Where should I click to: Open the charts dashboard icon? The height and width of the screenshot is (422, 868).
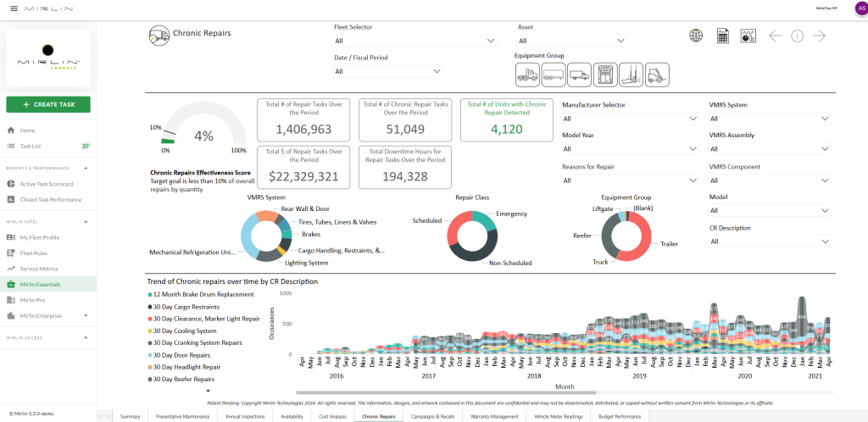pyautogui.click(x=748, y=36)
